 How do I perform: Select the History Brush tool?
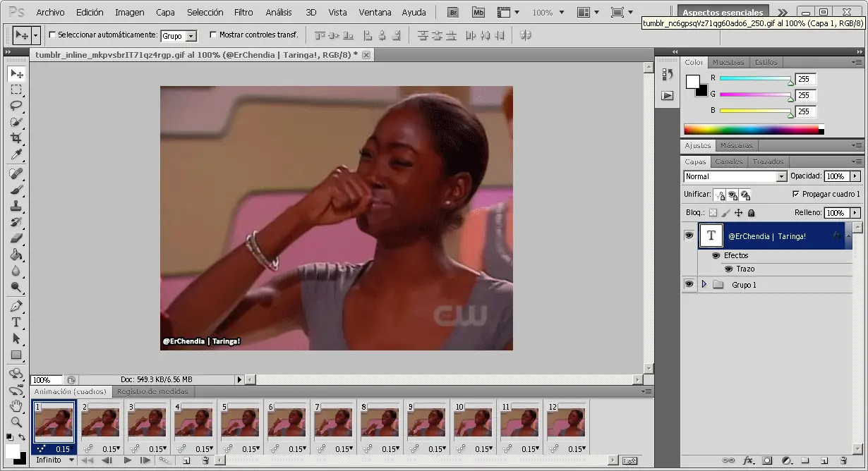[x=16, y=222]
